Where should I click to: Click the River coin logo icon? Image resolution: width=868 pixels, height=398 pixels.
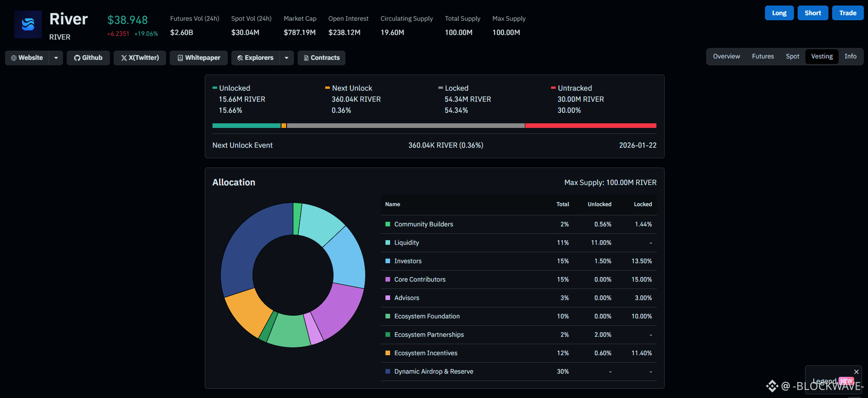[x=28, y=24]
